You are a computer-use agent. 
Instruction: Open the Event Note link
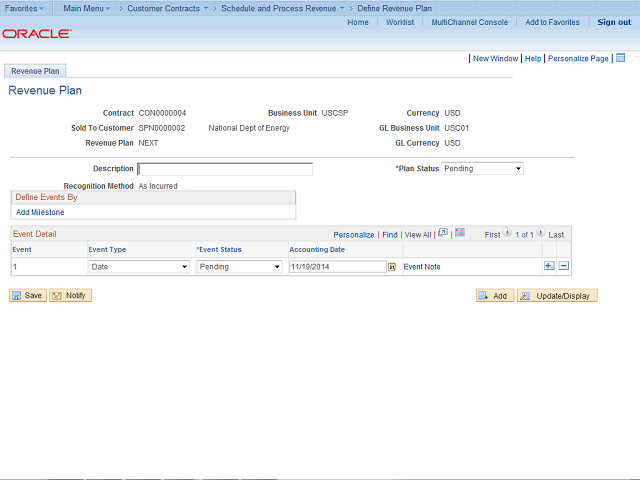422,267
